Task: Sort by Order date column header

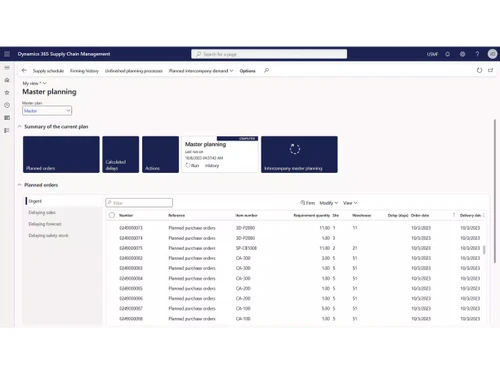Action: point(420,215)
